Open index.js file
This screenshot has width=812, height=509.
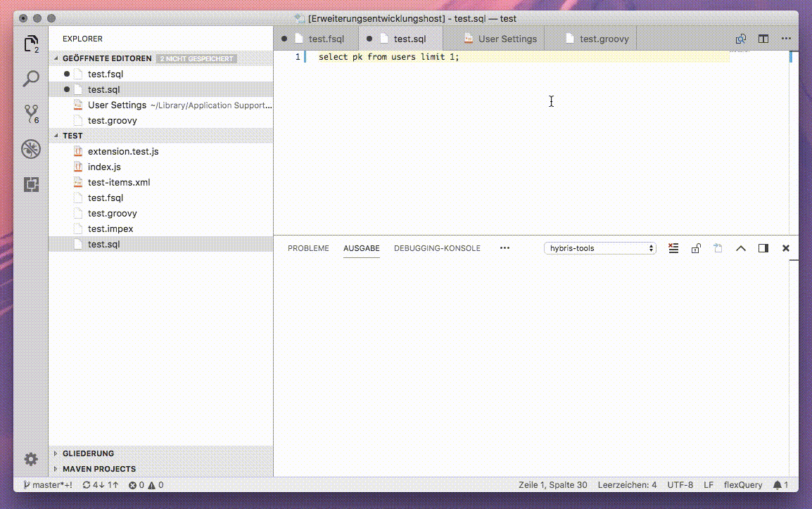[x=160, y=167]
